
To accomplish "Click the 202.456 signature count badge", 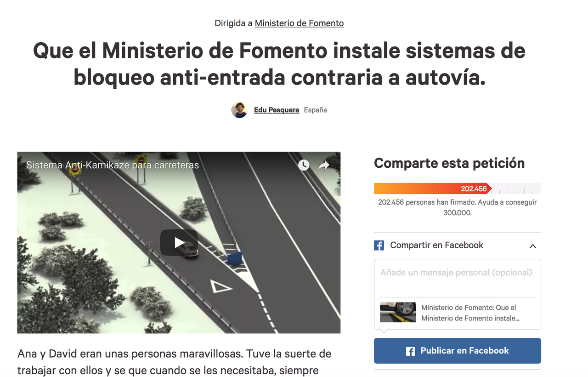I will pos(474,188).
